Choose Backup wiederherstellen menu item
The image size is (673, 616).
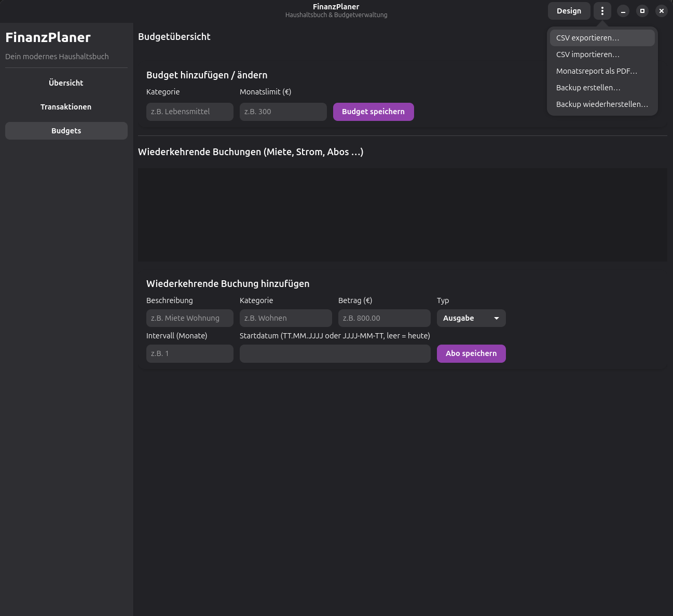[602, 104]
